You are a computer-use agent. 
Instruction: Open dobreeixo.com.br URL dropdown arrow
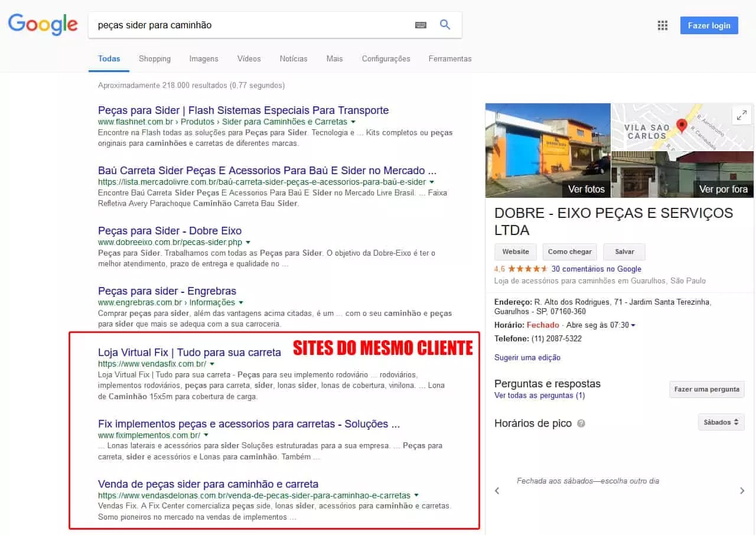point(248,243)
